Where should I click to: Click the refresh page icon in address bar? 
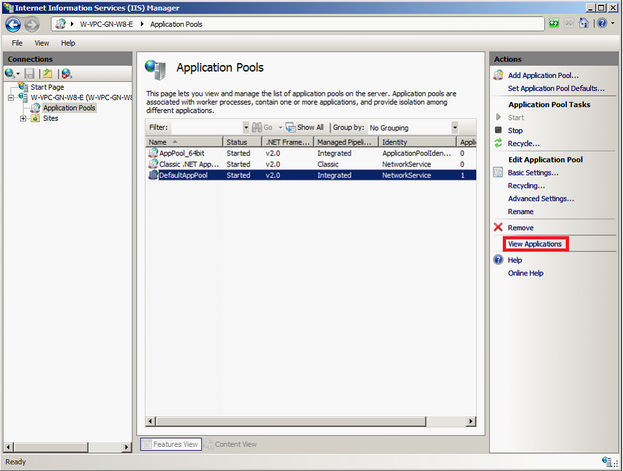[x=554, y=23]
